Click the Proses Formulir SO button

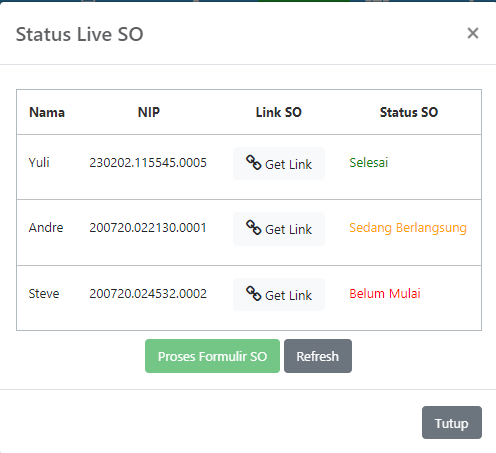pos(212,356)
